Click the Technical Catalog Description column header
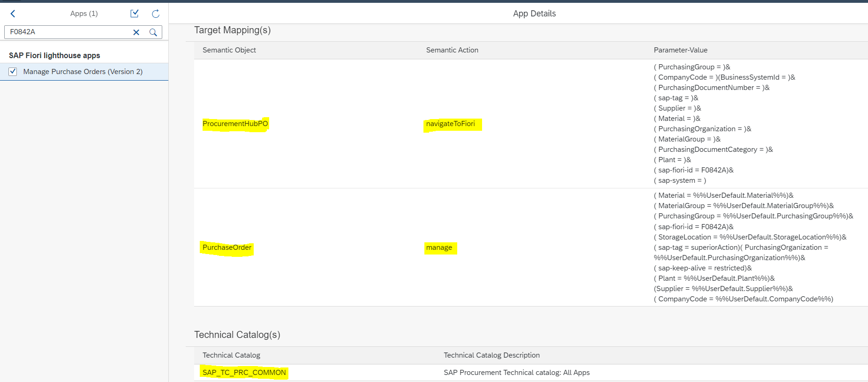Image resolution: width=868 pixels, height=382 pixels. (x=491, y=355)
